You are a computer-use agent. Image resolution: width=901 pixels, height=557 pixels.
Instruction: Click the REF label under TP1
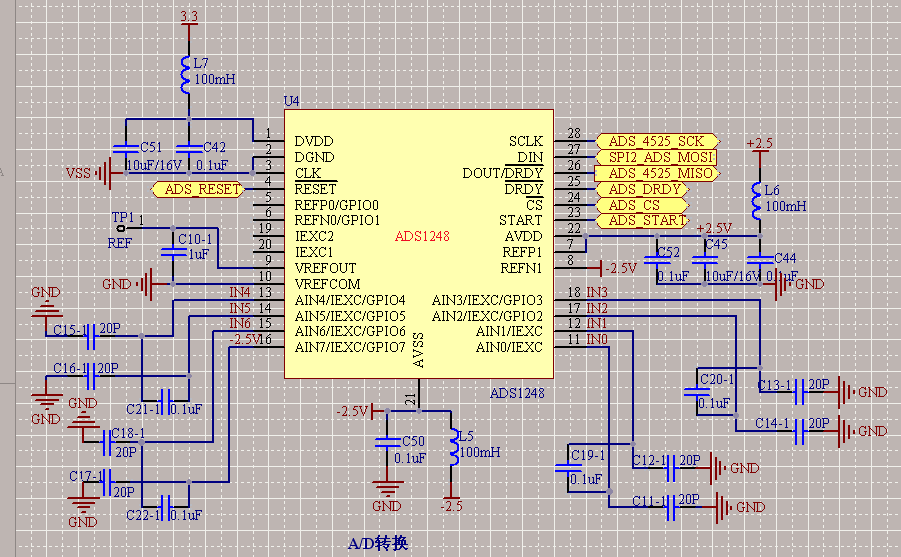pyautogui.click(x=120, y=243)
